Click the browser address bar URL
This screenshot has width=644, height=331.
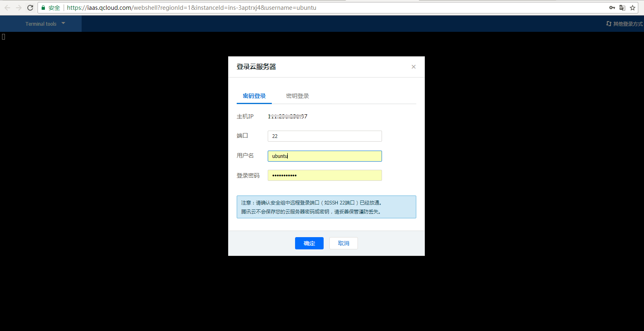pyautogui.click(x=191, y=8)
